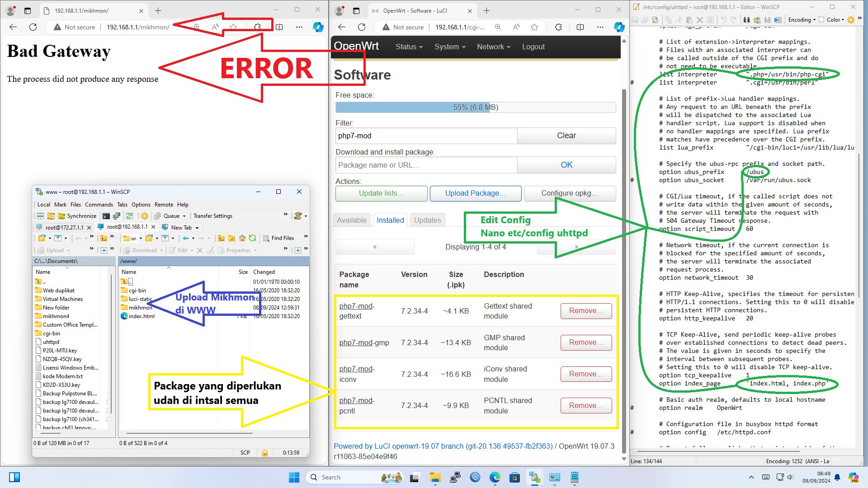The image size is (868, 488).
Task: Click the Package name or URL field
Action: tap(426, 165)
